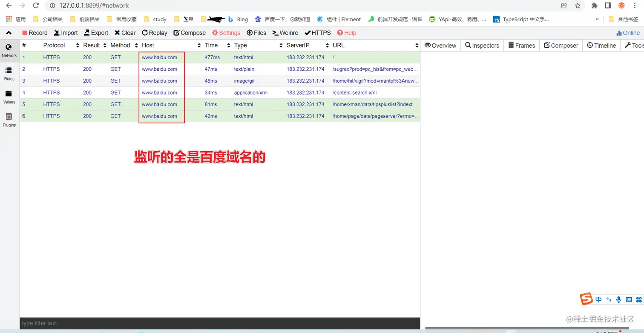The width and height of the screenshot is (644, 333).
Task: Sort by the URL column
Action: tap(375, 45)
